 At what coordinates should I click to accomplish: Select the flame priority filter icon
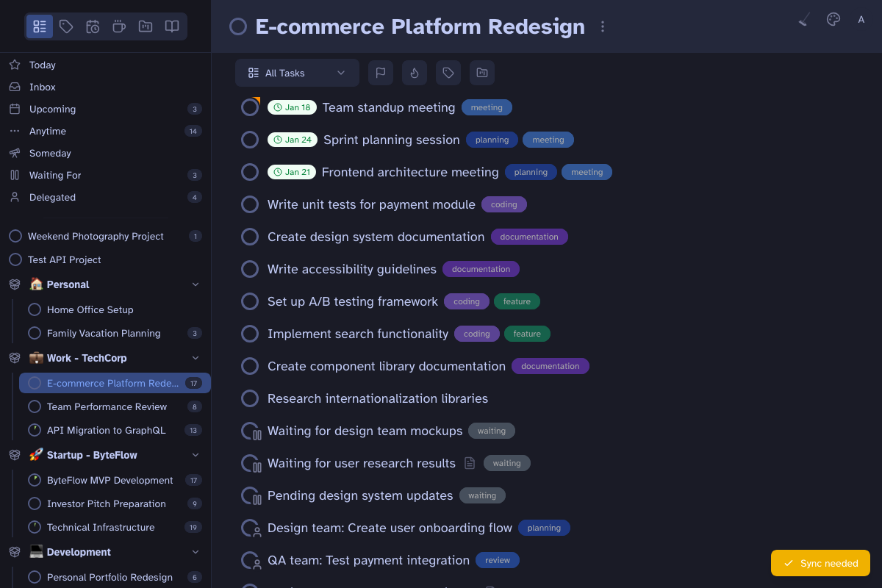[414, 73]
